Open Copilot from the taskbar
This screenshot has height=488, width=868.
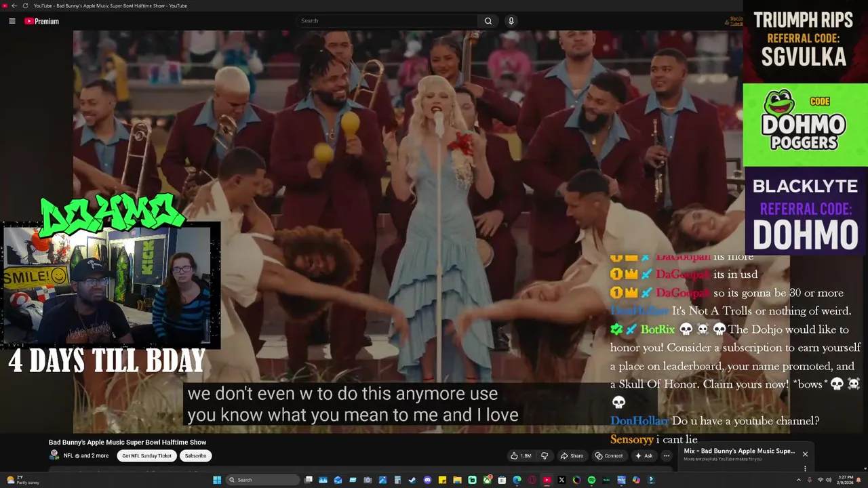tap(636, 480)
